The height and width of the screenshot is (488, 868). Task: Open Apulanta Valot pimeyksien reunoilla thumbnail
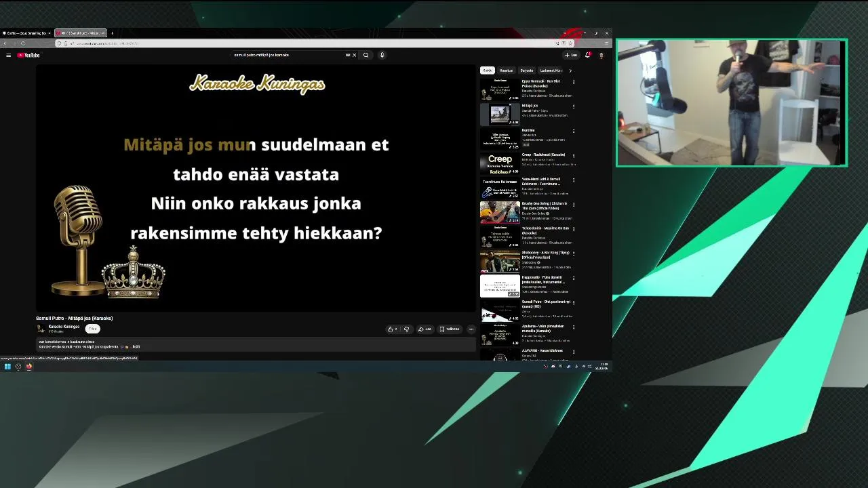point(500,335)
